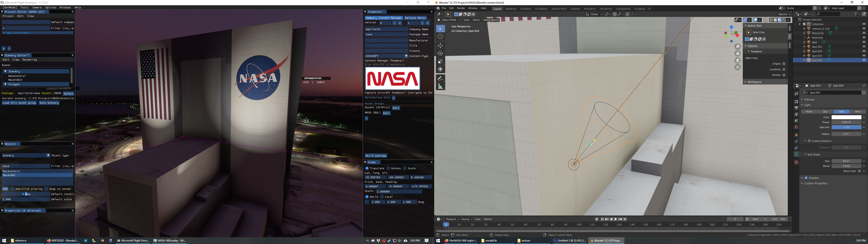This screenshot has width=868, height=244.
Task: Open the Tool settings properties tab
Action: click(796, 94)
